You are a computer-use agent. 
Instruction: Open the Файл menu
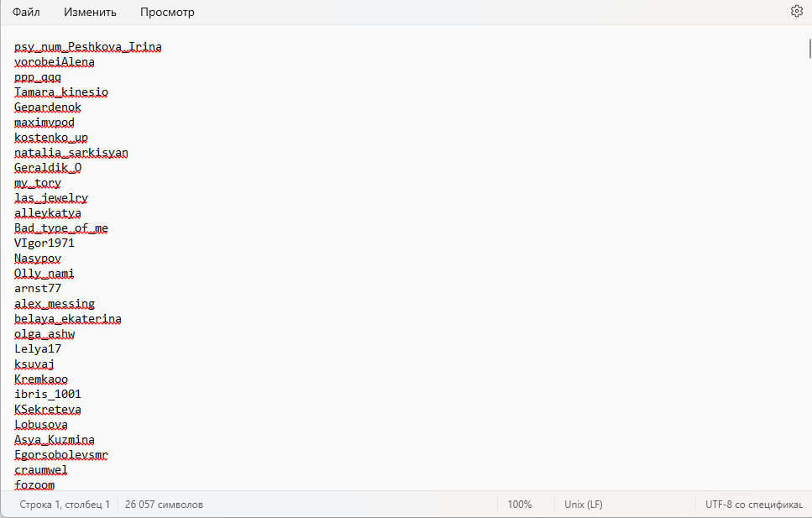click(26, 12)
